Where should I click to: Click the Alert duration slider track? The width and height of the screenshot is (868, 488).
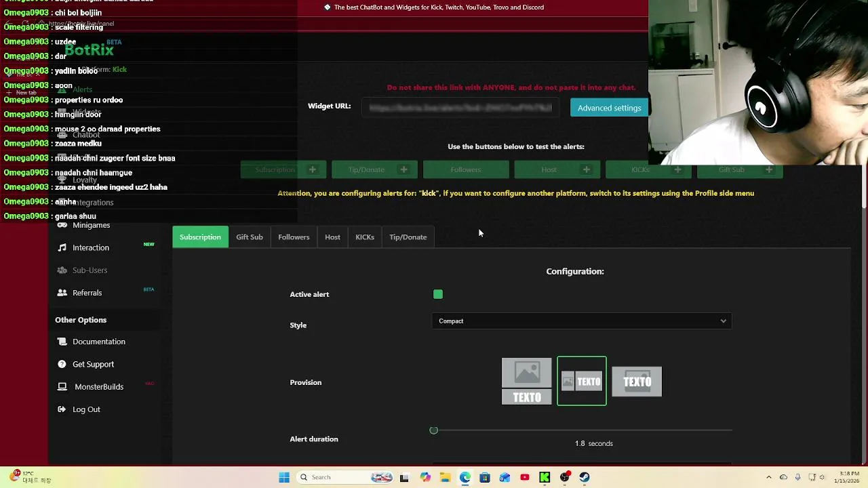(x=582, y=430)
